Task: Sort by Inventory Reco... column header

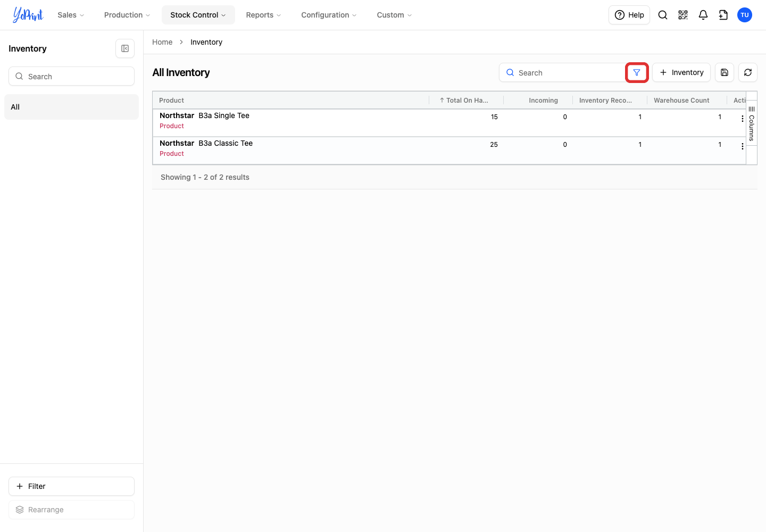Action: pos(610,100)
